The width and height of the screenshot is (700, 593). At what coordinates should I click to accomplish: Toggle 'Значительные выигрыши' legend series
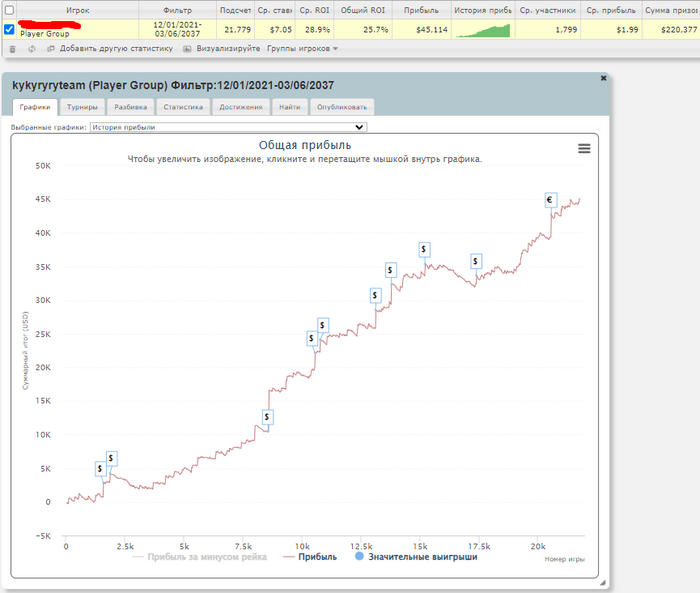click(x=416, y=557)
